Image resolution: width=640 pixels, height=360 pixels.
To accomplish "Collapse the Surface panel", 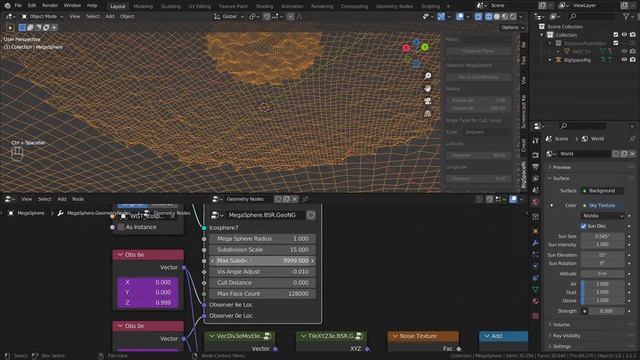I will pyautogui.click(x=561, y=178).
